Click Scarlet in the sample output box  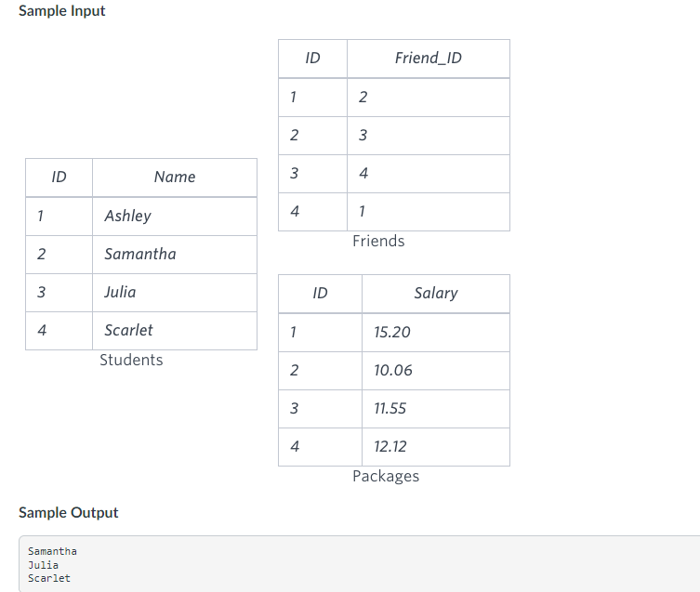coord(49,578)
